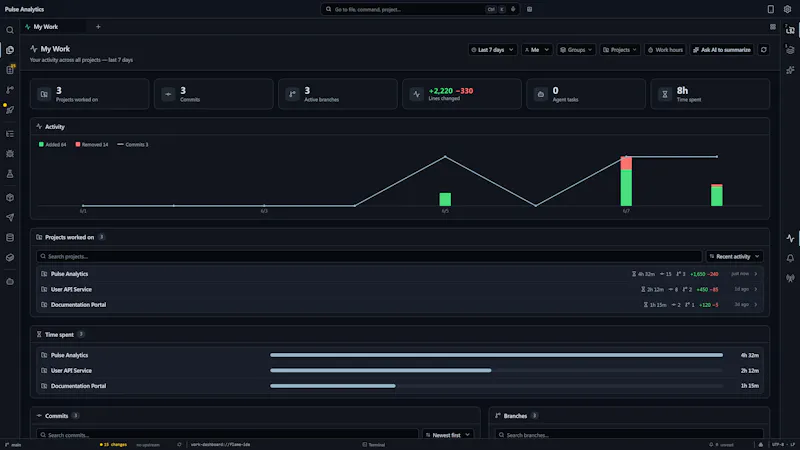Click the device preview icon at top right
This screenshot has width=800, height=450.
pos(770,9)
